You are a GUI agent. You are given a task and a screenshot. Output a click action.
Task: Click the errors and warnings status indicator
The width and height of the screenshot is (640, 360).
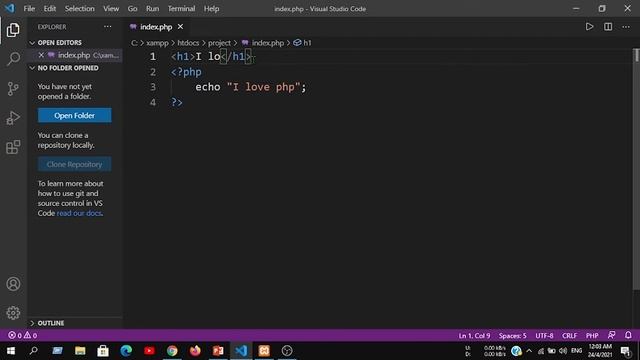tap(23, 335)
